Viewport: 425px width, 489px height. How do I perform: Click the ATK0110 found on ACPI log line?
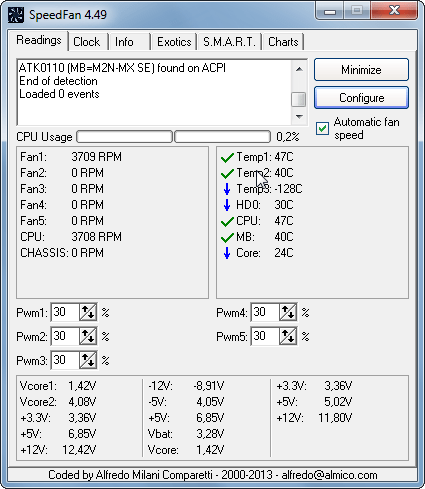point(122,68)
